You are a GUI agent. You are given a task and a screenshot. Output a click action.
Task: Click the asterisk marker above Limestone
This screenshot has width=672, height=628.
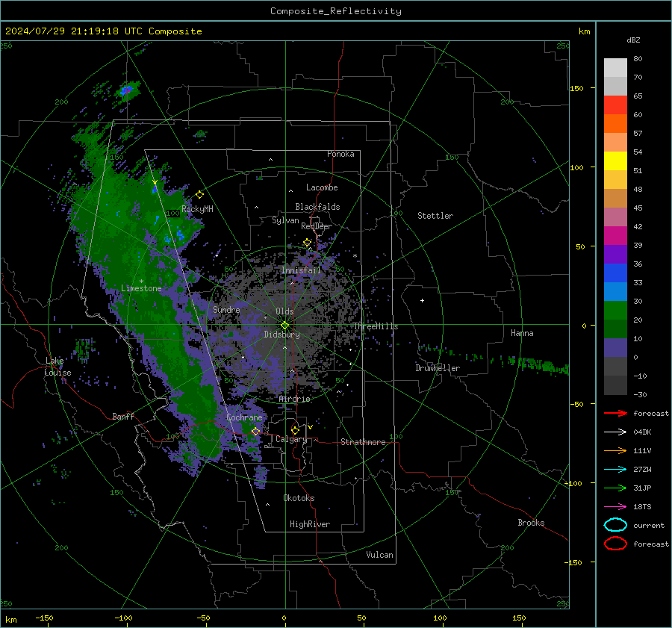pos(141,282)
